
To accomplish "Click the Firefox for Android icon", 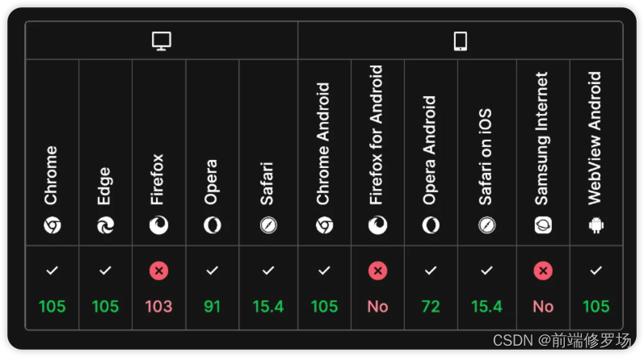I will (x=377, y=225).
